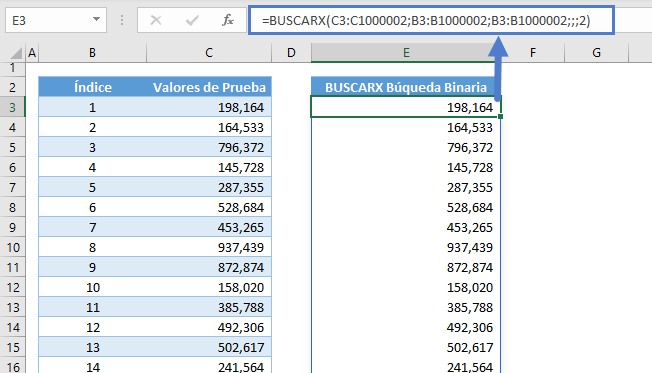
Task: Open the Name Box dropdown arrow
Action: [96, 20]
